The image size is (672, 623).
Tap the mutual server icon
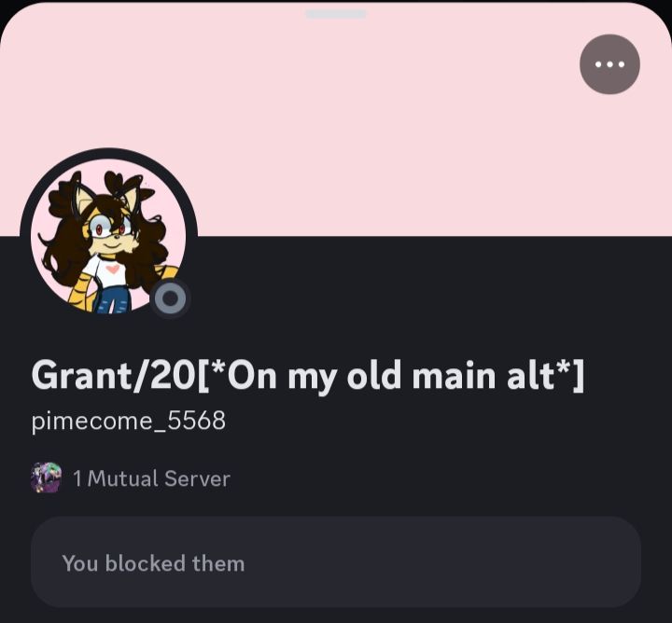pyautogui.click(x=47, y=478)
